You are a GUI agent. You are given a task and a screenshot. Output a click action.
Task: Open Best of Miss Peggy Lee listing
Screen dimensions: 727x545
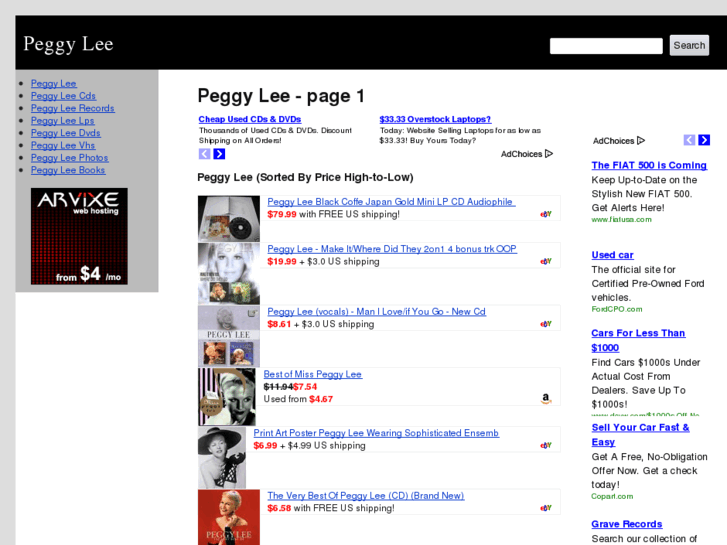click(x=313, y=374)
